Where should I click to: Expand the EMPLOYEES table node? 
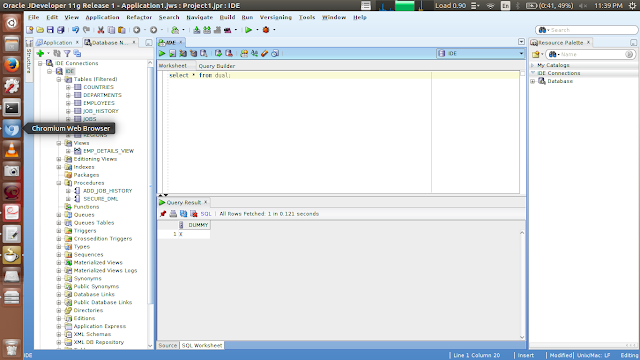click(x=68, y=103)
